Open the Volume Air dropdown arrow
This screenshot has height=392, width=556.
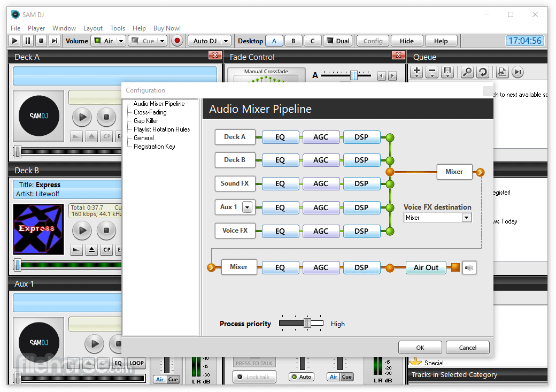[x=121, y=41]
